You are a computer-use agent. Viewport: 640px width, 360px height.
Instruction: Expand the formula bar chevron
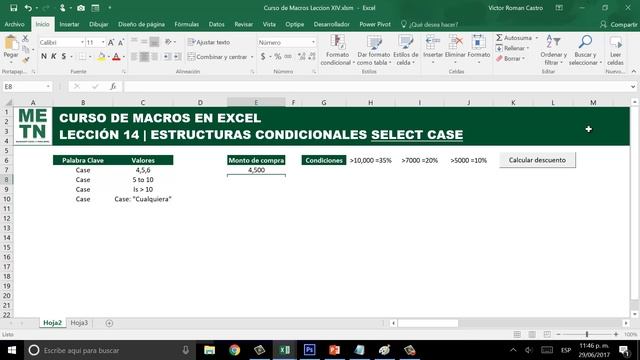pyautogui.click(x=633, y=87)
